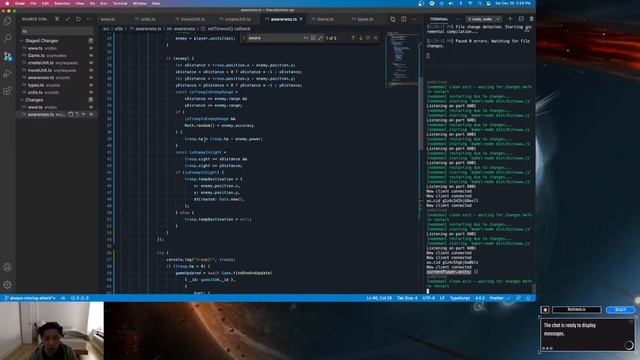Kill terminal with trash icon
The image size is (640, 360).
tap(531, 19)
